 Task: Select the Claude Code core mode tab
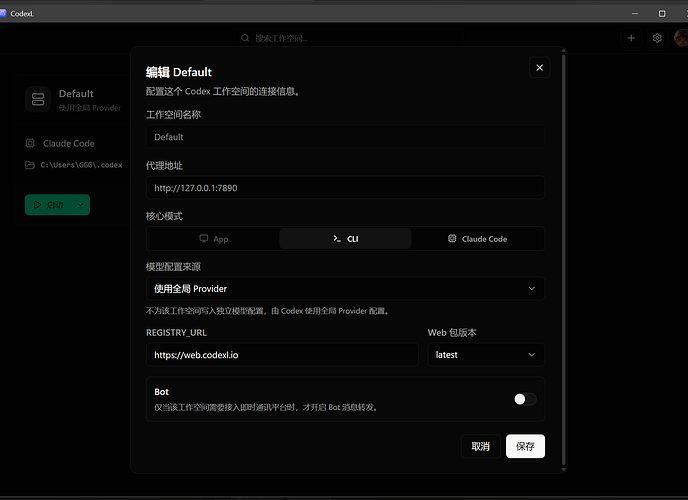click(477, 239)
